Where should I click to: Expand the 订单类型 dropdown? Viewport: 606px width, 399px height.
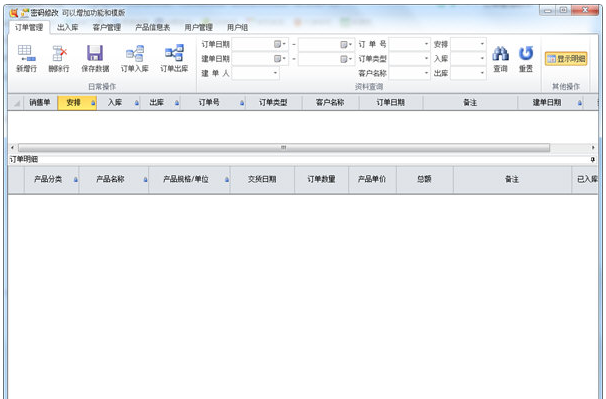426,58
